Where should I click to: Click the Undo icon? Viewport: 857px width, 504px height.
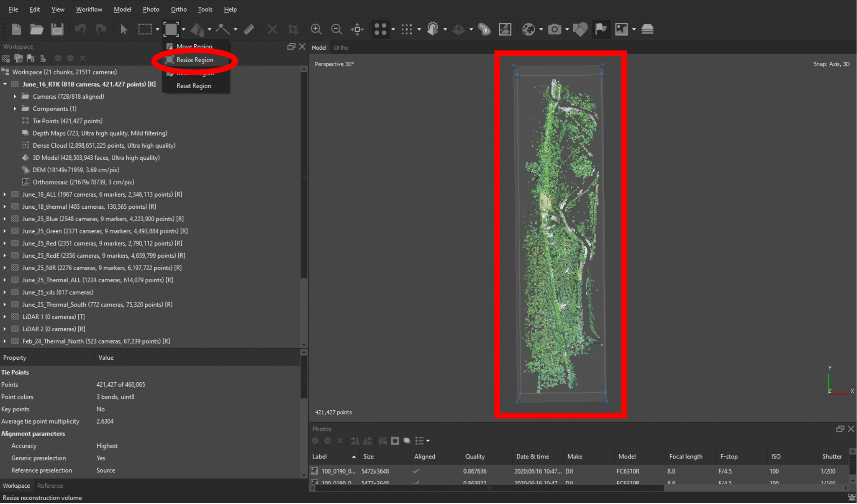pos(80,29)
